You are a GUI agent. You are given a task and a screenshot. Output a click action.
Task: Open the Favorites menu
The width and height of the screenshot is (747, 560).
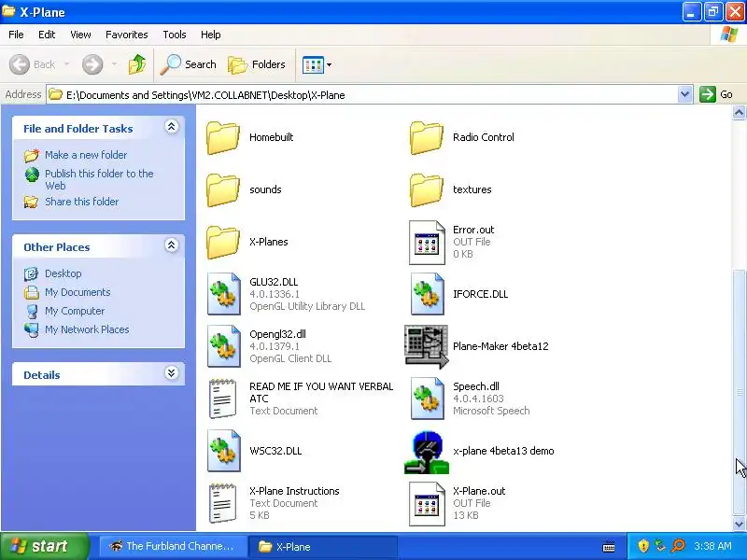(x=127, y=35)
